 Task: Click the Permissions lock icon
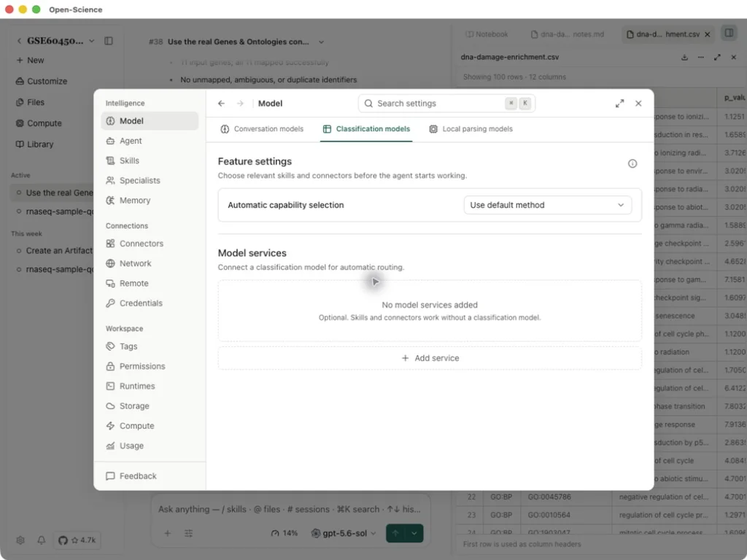(x=111, y=366)
